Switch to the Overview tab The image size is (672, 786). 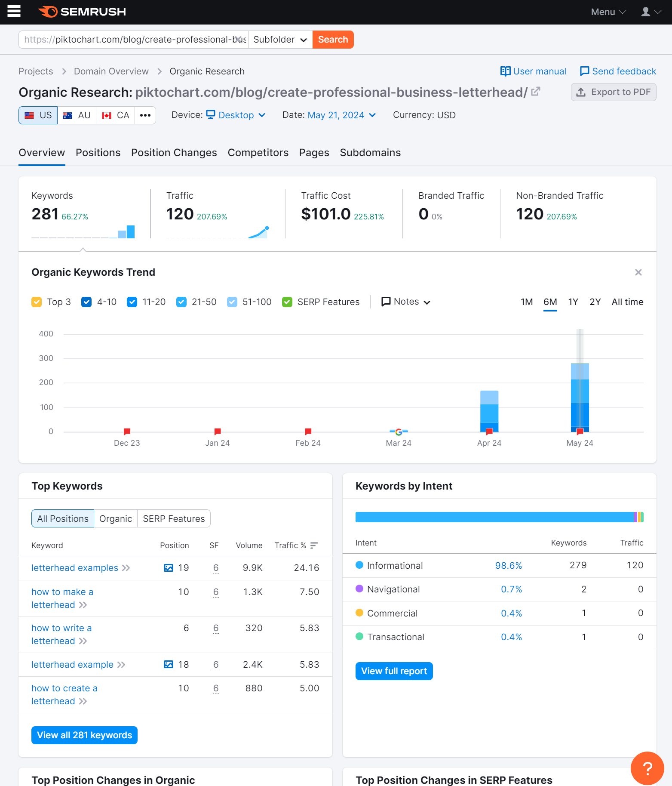(42, 153)
